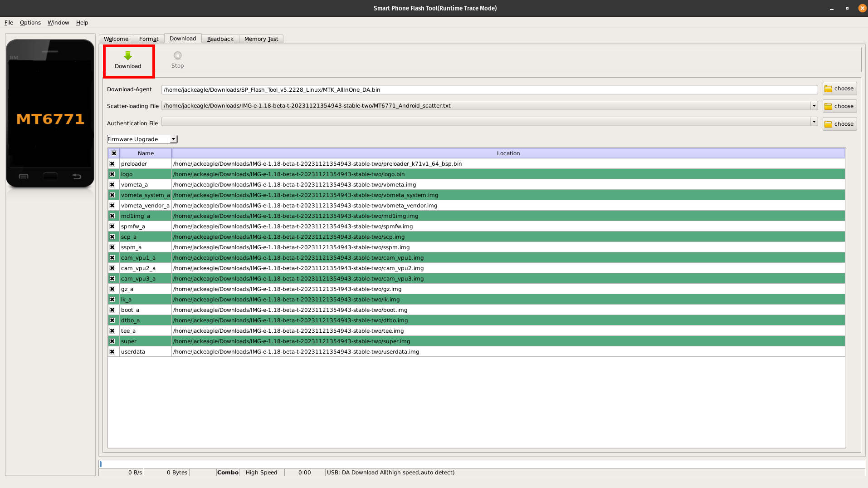Click the download progress bar

tap(482, 464)
